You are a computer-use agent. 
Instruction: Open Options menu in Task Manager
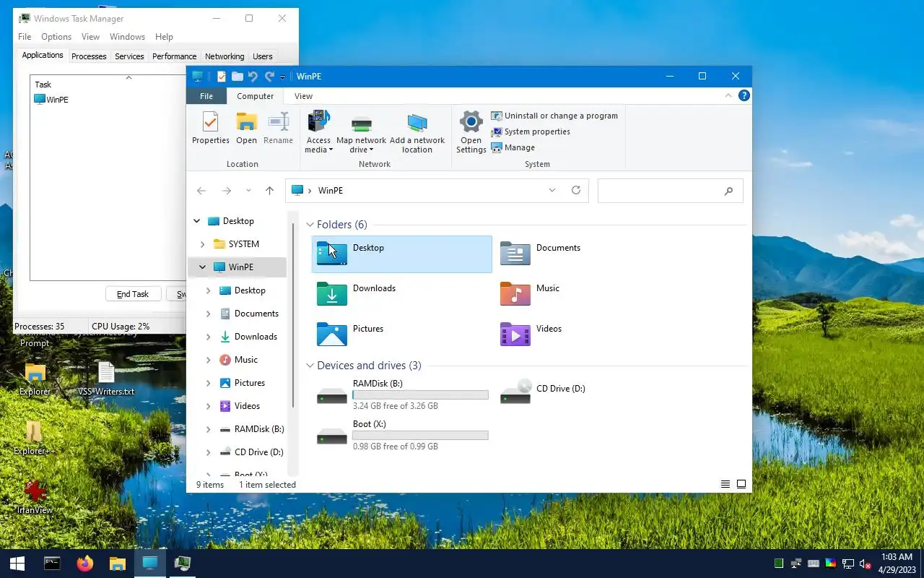pyautogui.click(x=56, y=37)
